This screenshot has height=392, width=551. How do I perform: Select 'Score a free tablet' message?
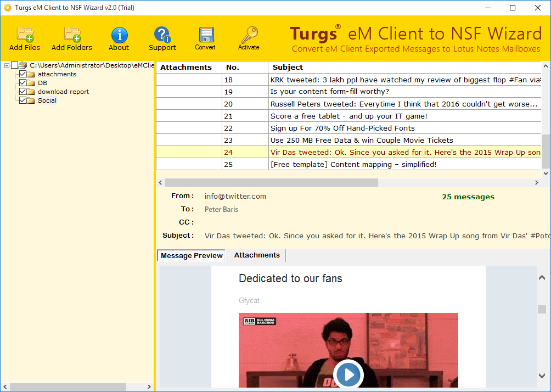tap(348, 116)
